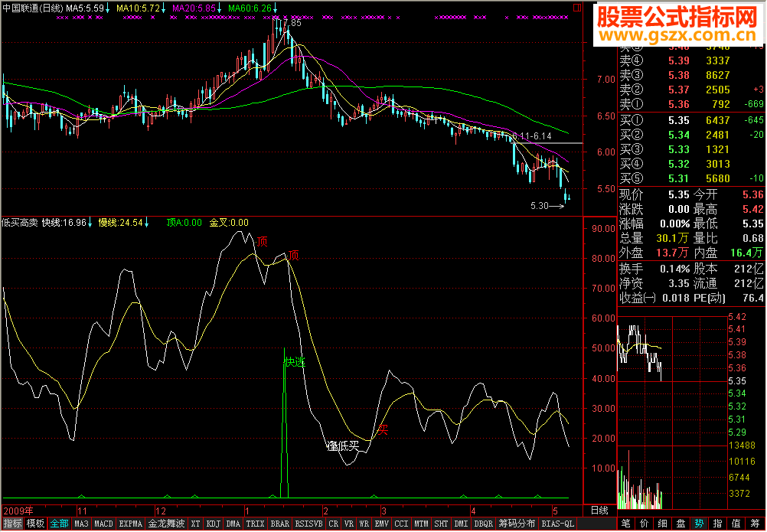Select the 全部 indicator category
Image resolution: width=767 pixels, height=532 pixels.
(x=60, y=524)
